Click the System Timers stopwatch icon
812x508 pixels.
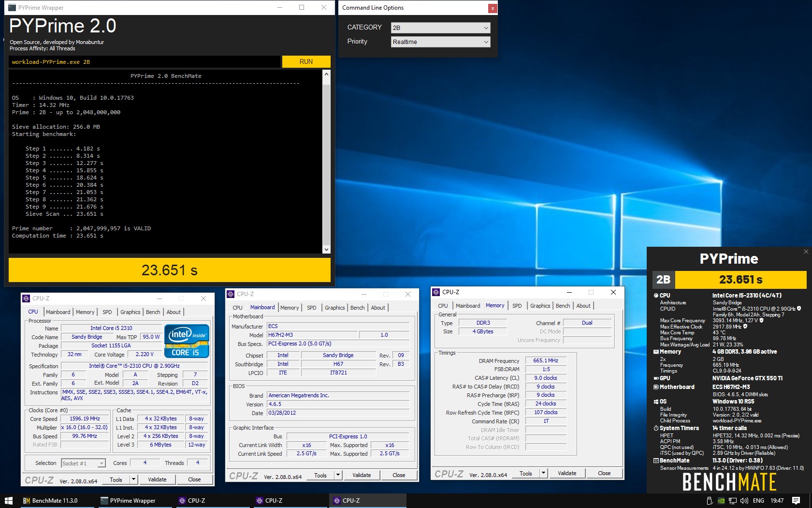[656, 428]
